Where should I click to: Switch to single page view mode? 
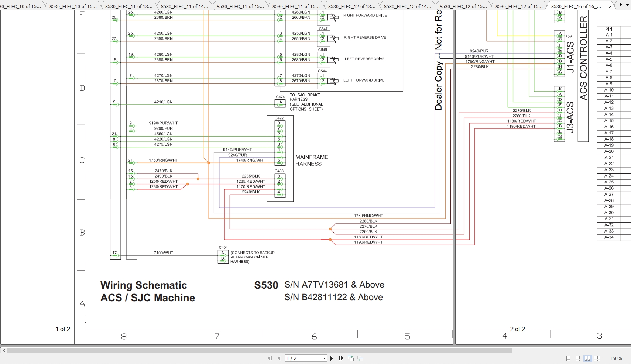point(569,358)
